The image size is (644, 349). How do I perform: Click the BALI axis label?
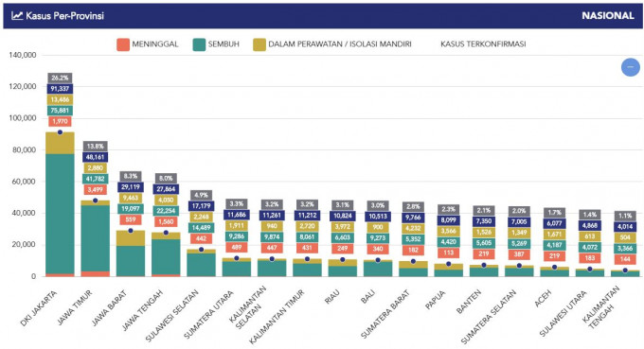[368, 297]
